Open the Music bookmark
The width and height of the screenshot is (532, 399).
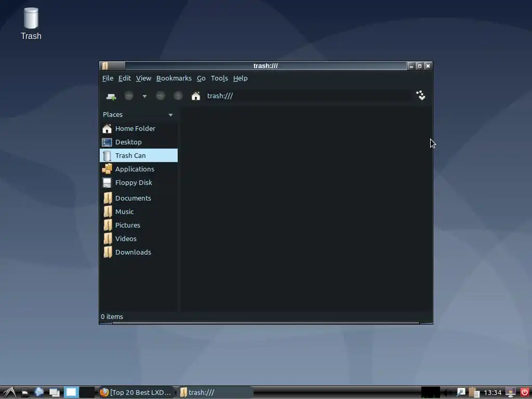coord(139,212)
